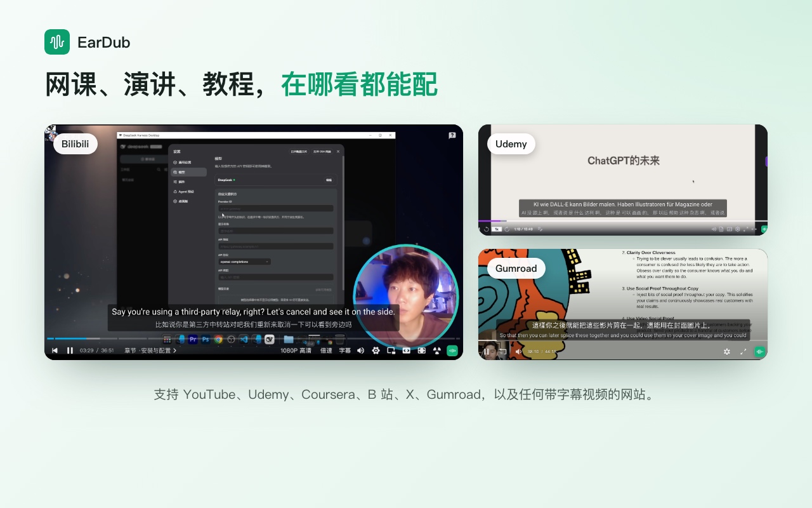Click the Photoshop dock icon in the Bilibili video
812x508 pixels.
[206, 339]
